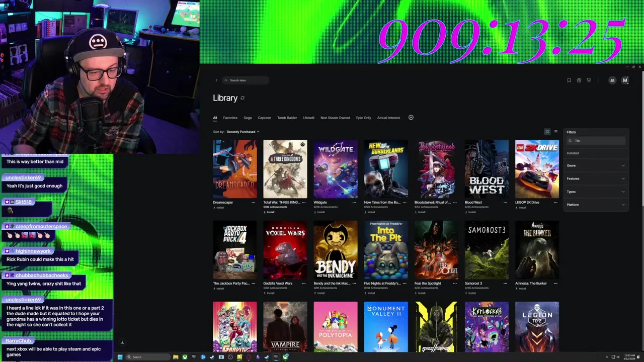Open the Legion TD 2 cover

click(537, 327)
